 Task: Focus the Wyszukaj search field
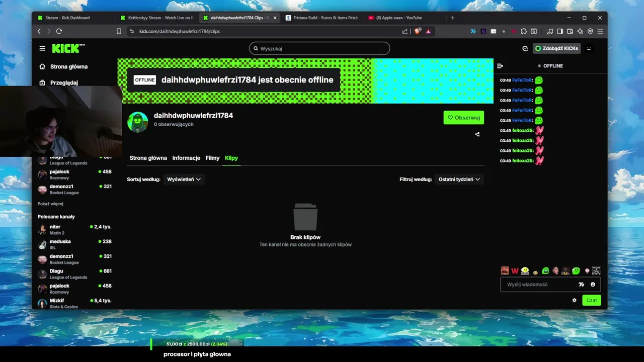coord(319,48)
